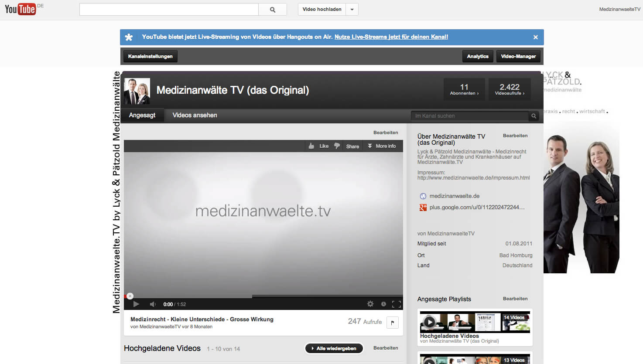
Task: Click the channel search magnifier icon
Action: tap(534, 116)
